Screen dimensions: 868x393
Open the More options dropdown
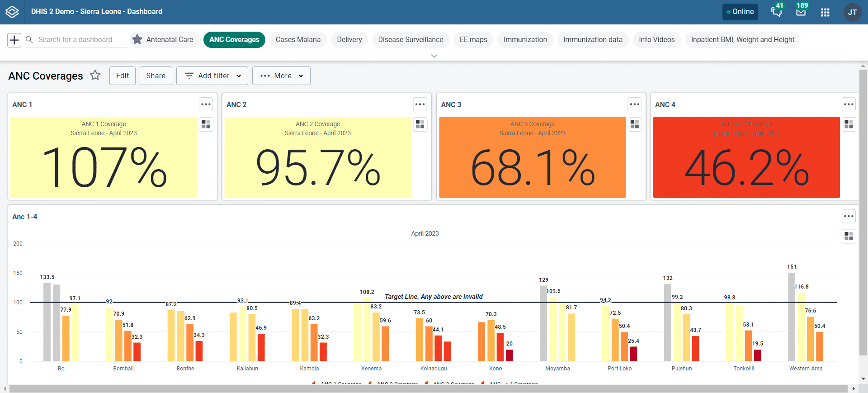(x=281, y=76)
